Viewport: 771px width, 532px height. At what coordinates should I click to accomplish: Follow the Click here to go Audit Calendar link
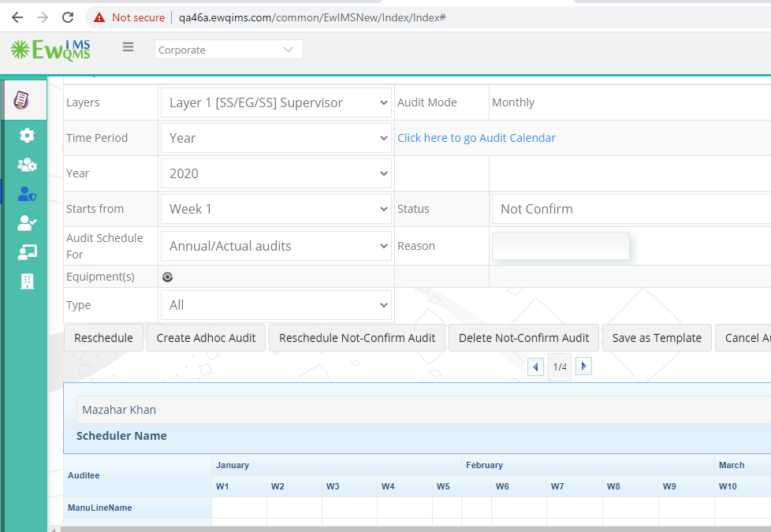click(476, 138)
